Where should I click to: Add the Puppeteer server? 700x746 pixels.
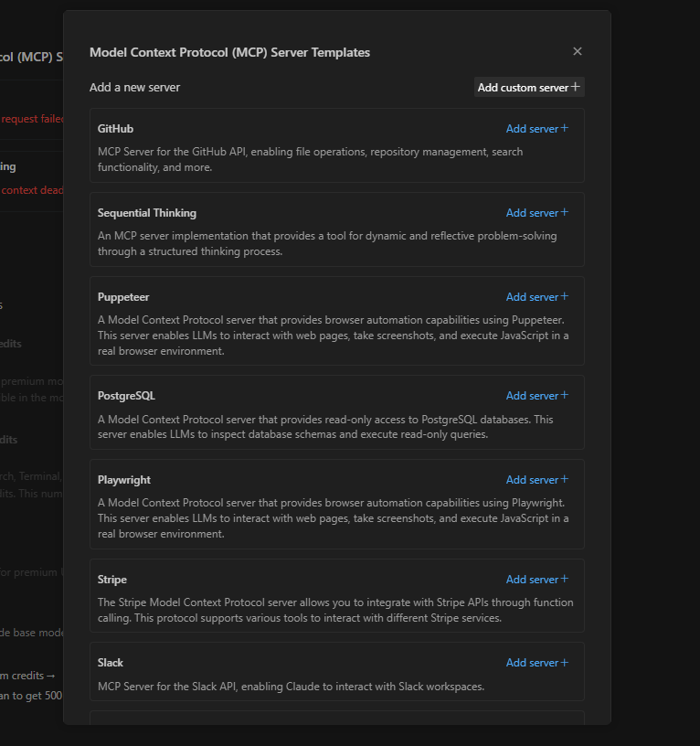(537, 297)
